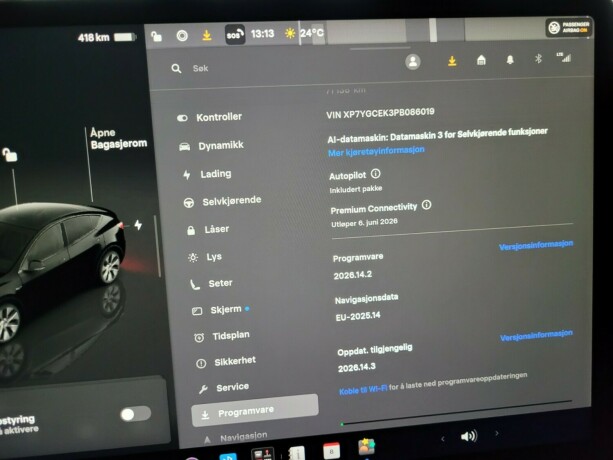Tap the volume increase right arrow
The image size is (613, 460).
pyautogui.click(x=497, y=433)
